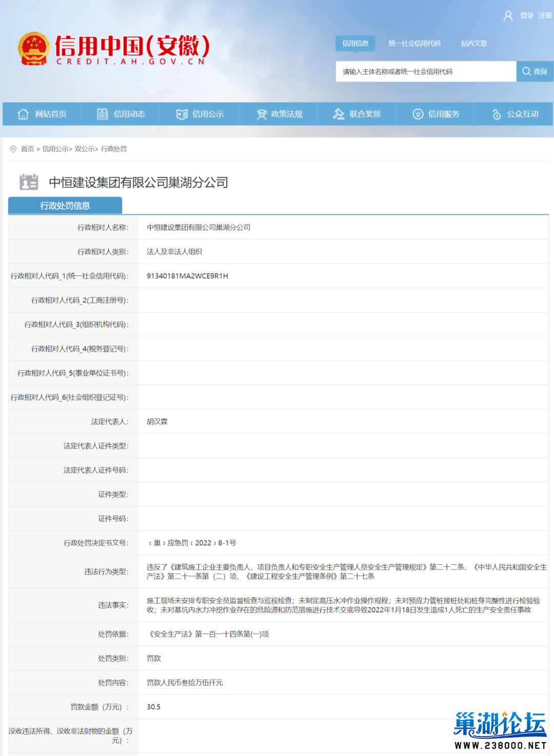Screen dimensions: 554x756
Task: Click the violation type text starting 违反了
Action: tap(347, 571)
